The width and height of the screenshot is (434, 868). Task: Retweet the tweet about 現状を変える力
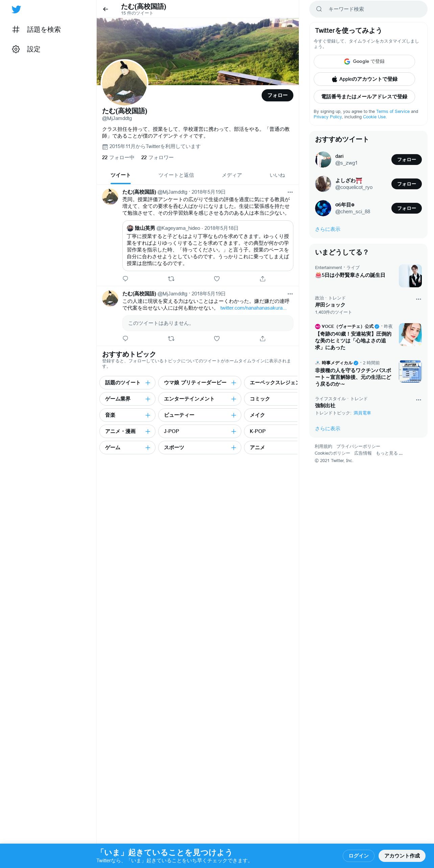[171, 338]
